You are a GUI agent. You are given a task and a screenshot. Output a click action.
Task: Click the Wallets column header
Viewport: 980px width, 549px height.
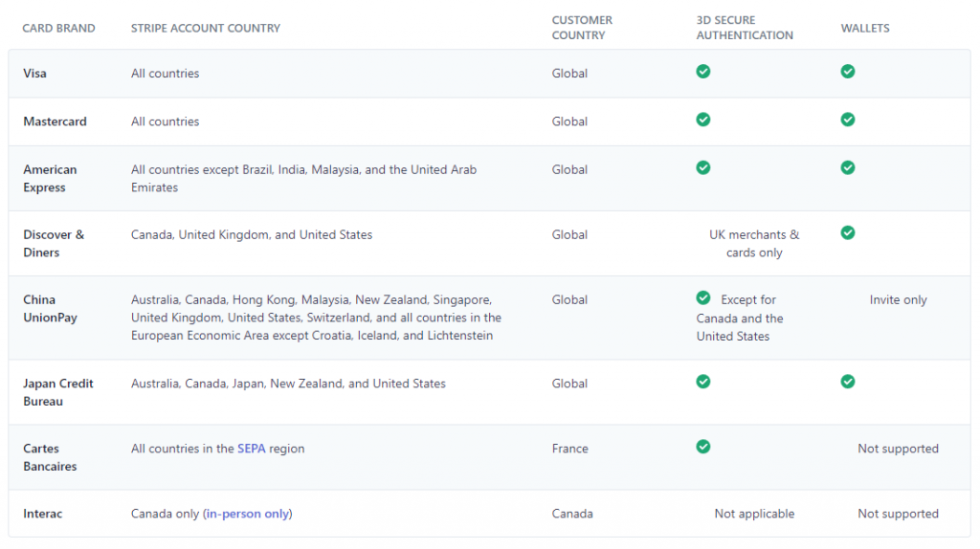pyautogui.click(x=865, y=28)
